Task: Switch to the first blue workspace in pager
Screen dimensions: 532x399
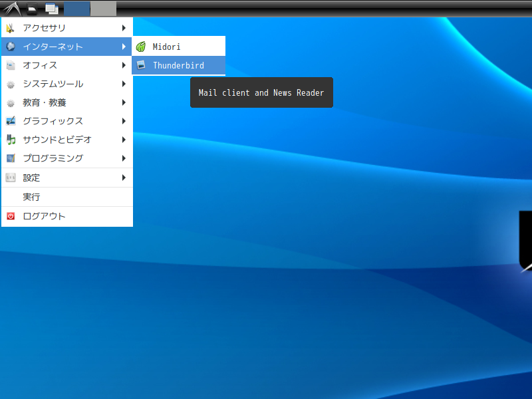Action: click(77, 9)
